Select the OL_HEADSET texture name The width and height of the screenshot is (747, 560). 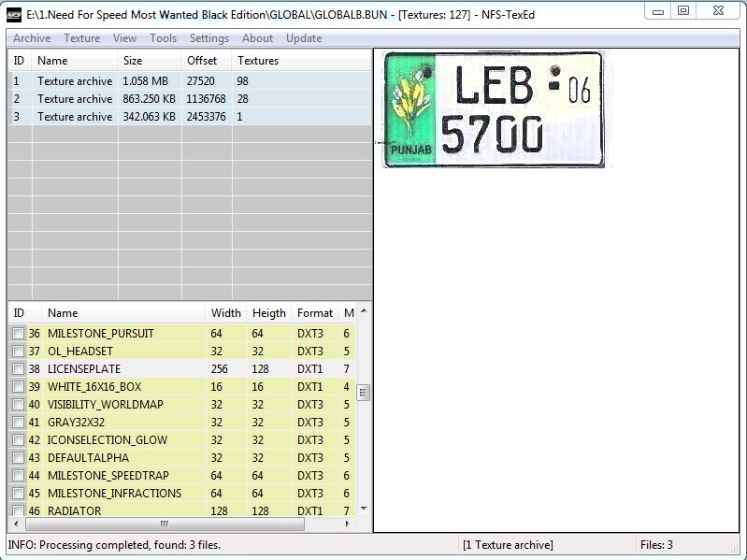[80, 351]
